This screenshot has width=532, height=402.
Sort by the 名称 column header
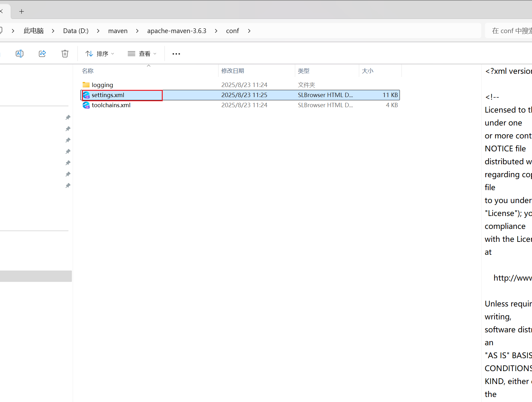pos(88,71)
